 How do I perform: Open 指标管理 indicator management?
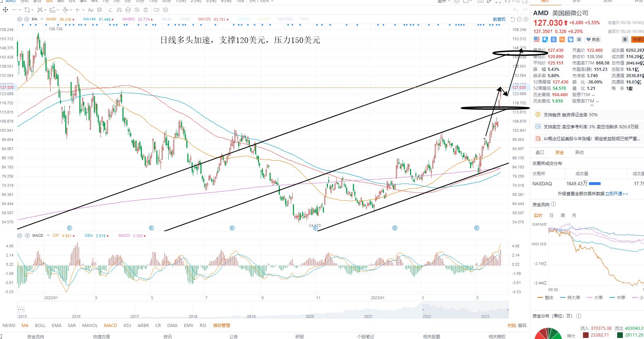[x=222, y=326]
